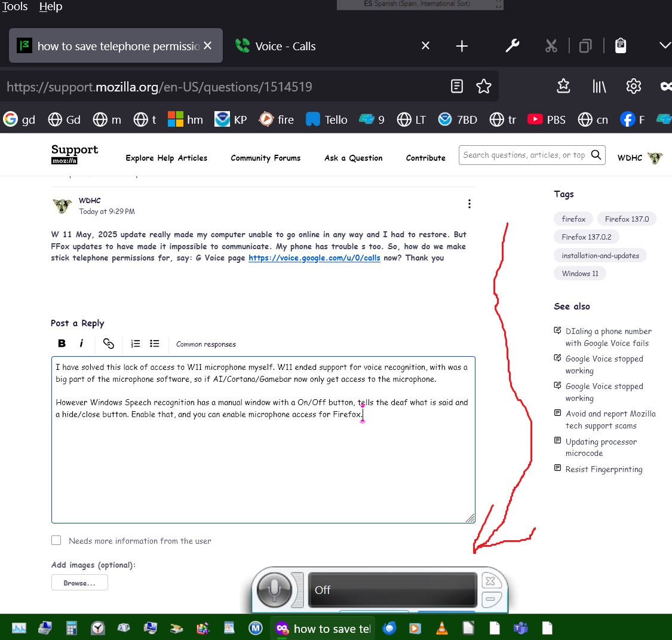Open 'Avoid and report Mozilla tech support scams'
Viewport: 672px width, 640px height.
pyautogui.click(x=610, y=419)
